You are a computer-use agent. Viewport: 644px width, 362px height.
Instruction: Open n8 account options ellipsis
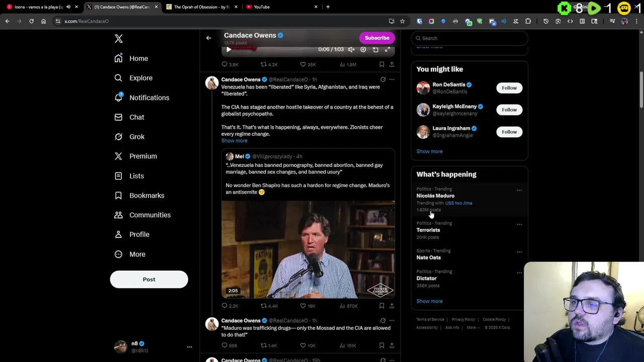pyautogui.click(x=190, y=347)
